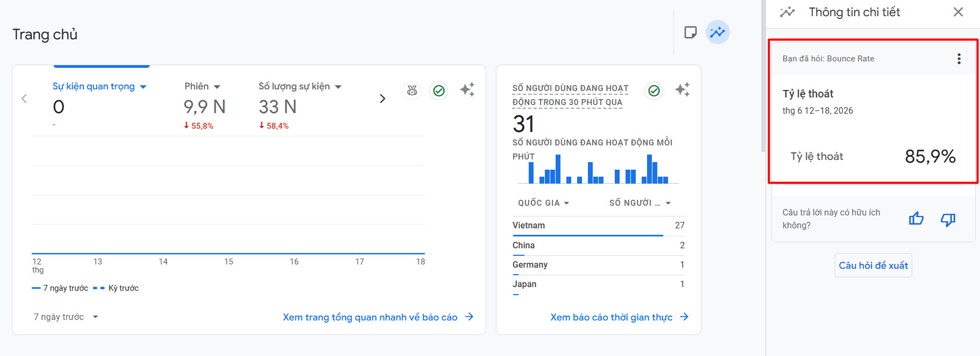Open the QUỐC GIA dimension dropdown
The width and height of the screenshot is (980, 356).
click(x=543, y=203)
